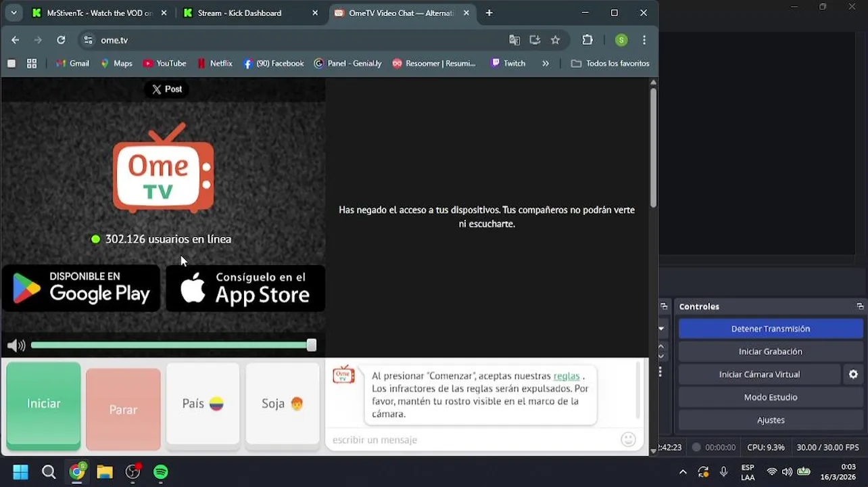The height and width of the screenshot is (487, 868).
Task: Close the Kick Dashboard tab
Action: [x=315, y=13]
